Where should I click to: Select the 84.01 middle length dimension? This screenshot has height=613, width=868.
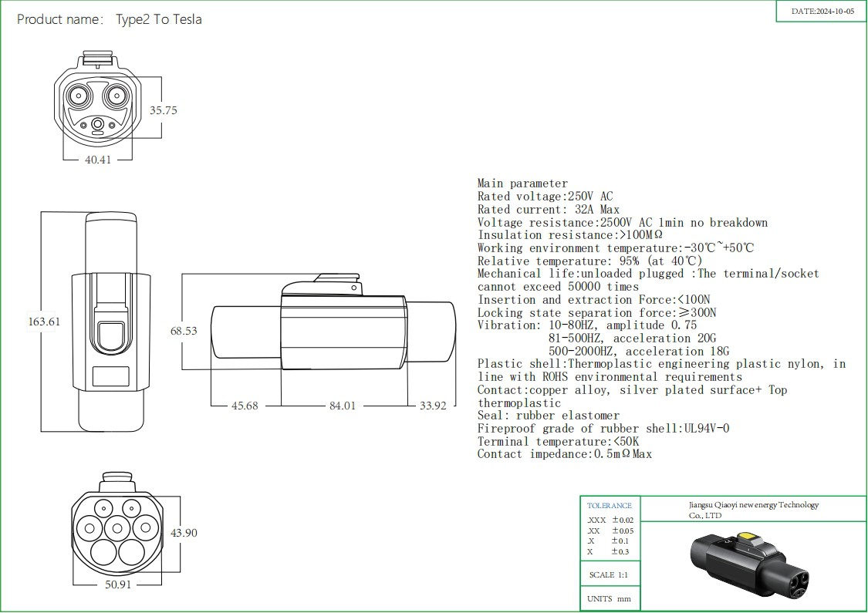click(x=343, y=406)
